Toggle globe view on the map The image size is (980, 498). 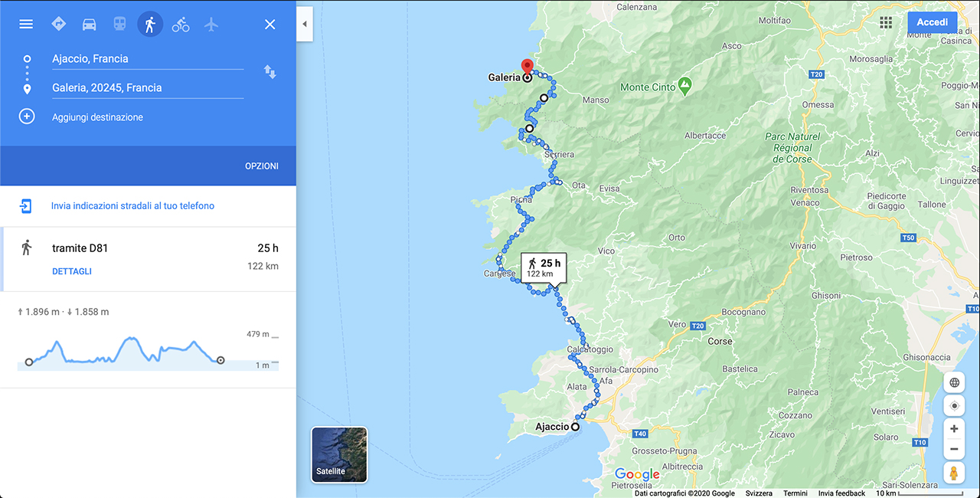[x=954, y=382]
